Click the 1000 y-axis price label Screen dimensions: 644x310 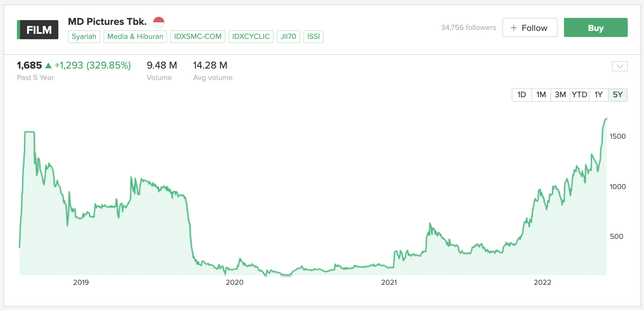tap(618, 187)
